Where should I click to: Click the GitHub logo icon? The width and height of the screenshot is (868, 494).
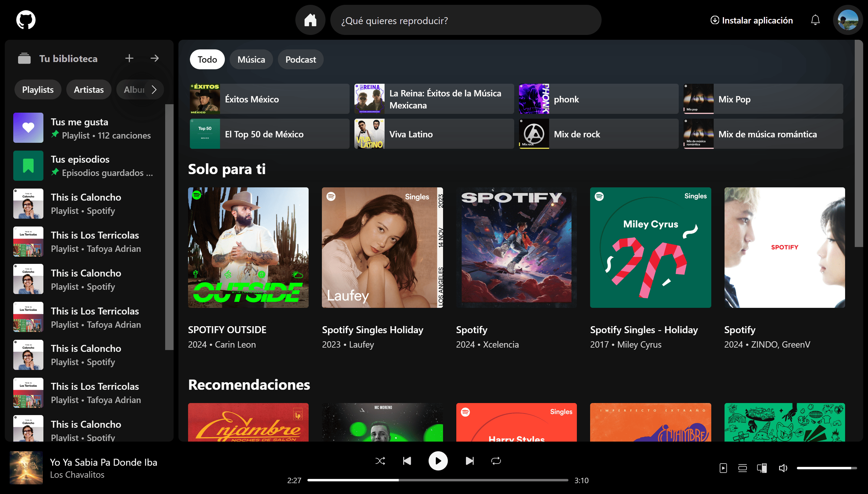click(26, 20)
